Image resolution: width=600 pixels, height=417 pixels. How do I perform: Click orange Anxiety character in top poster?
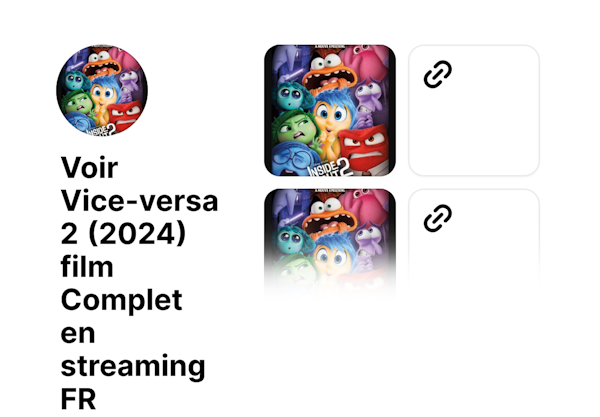327,72
